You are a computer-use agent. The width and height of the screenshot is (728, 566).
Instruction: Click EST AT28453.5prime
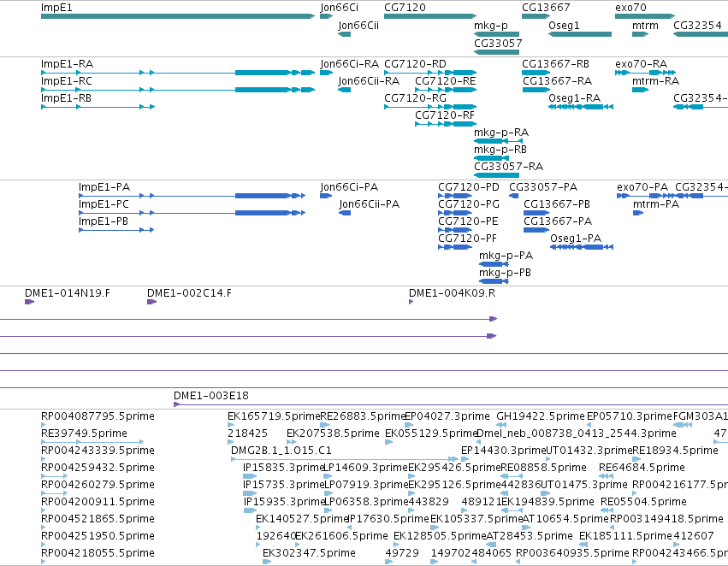coord(491,545)
